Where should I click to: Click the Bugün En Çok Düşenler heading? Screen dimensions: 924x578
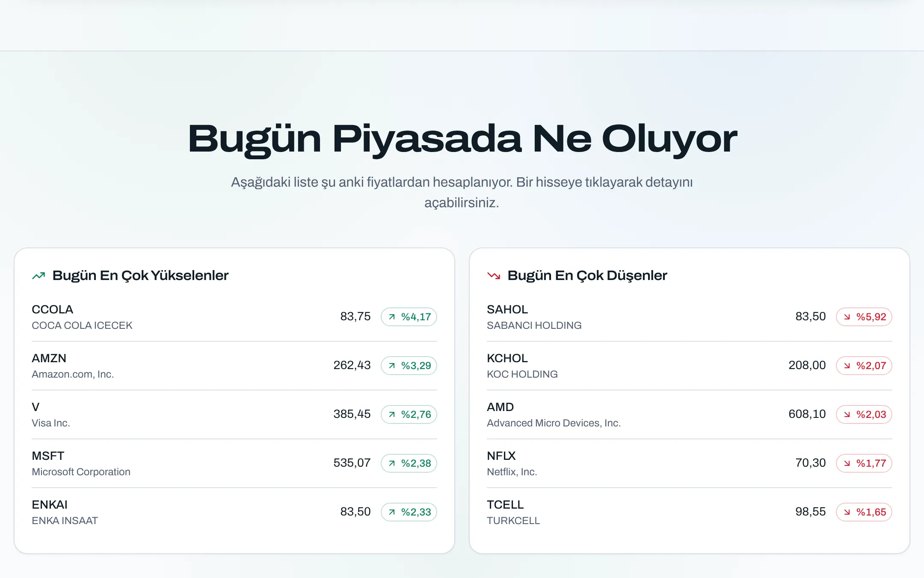pyautogui.click(x=587, y=276)
